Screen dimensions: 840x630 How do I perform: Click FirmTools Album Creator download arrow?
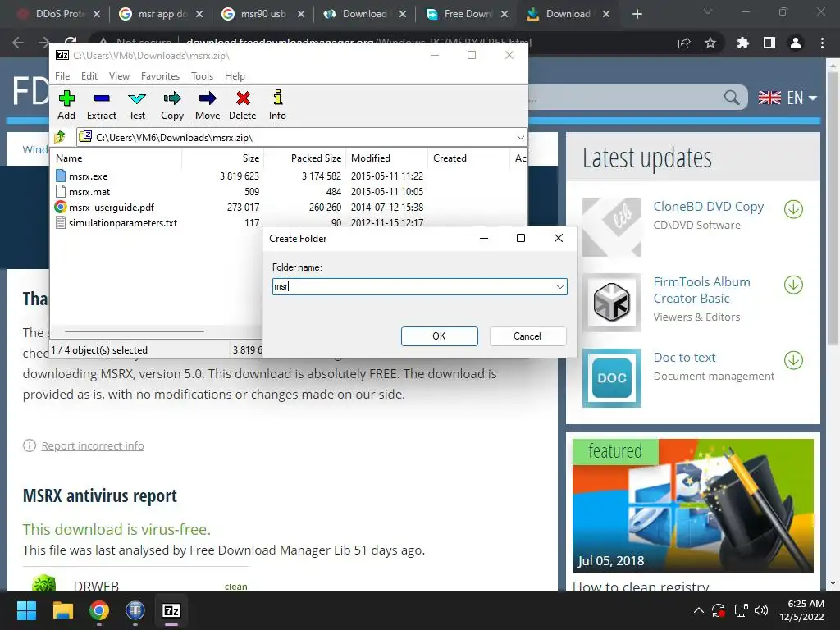click(x=793, y=285)
